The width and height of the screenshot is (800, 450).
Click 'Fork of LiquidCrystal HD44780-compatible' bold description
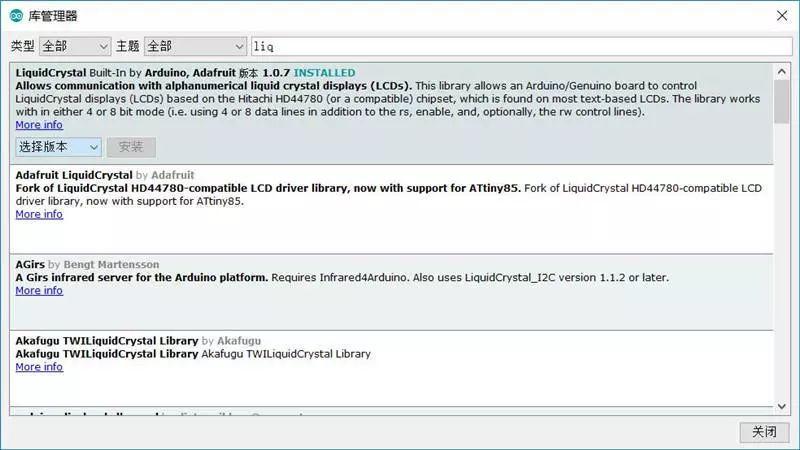pos(268,188)
